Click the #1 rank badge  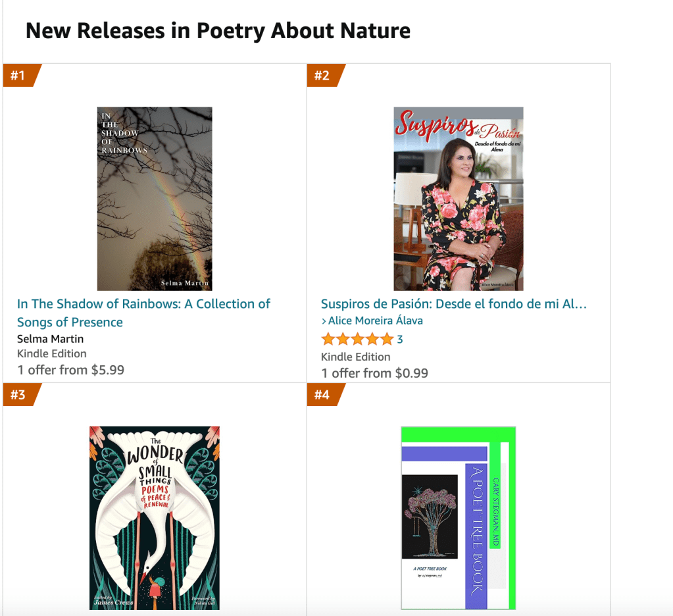point(20,76)
